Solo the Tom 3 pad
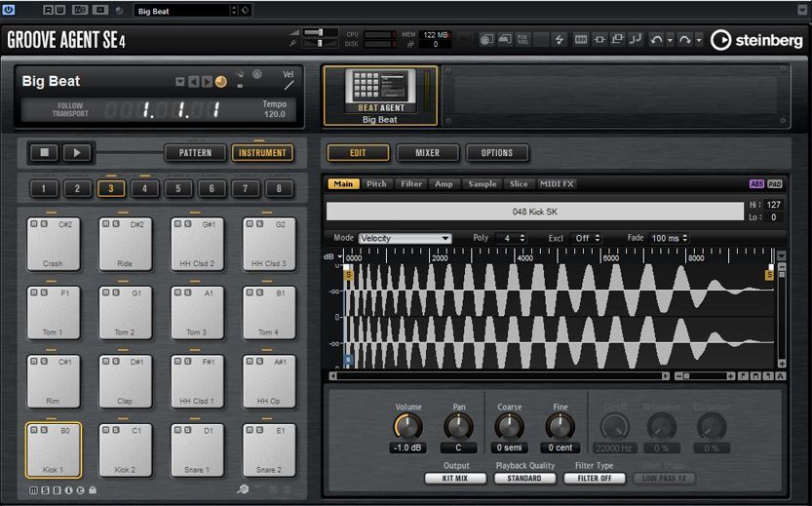Image resolution: width=812 pixels, height=506 pixels. 188,292
